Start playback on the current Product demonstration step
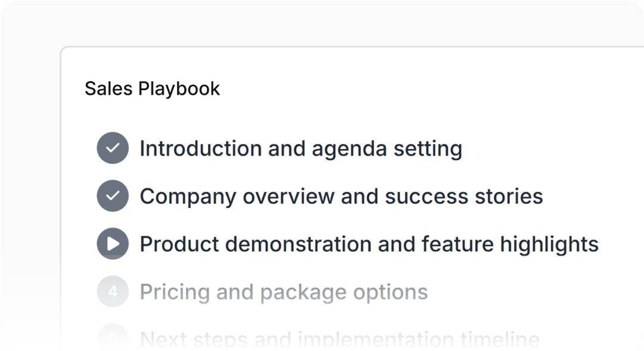 (113, 243)
